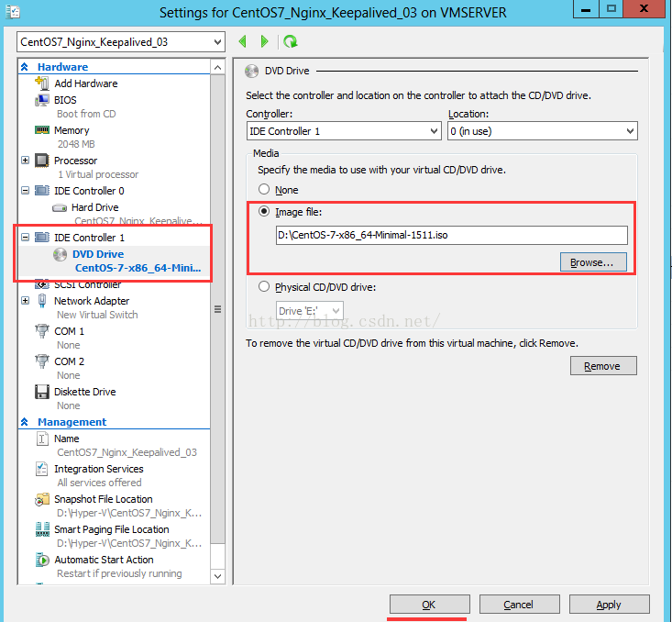The height and width of the screenshot is (622, 672).
Task: Click the Automatic Start Action icon
Action: [41, 560]
